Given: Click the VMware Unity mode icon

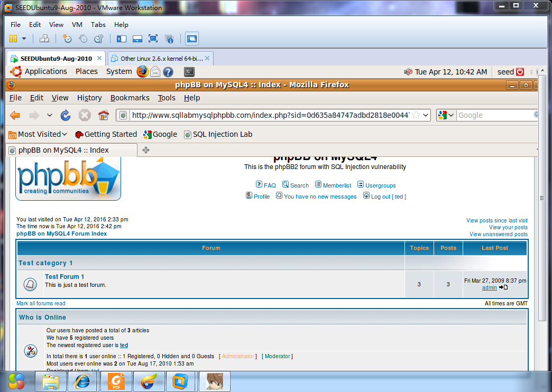Looking at the screenshot, I should 169,39.
